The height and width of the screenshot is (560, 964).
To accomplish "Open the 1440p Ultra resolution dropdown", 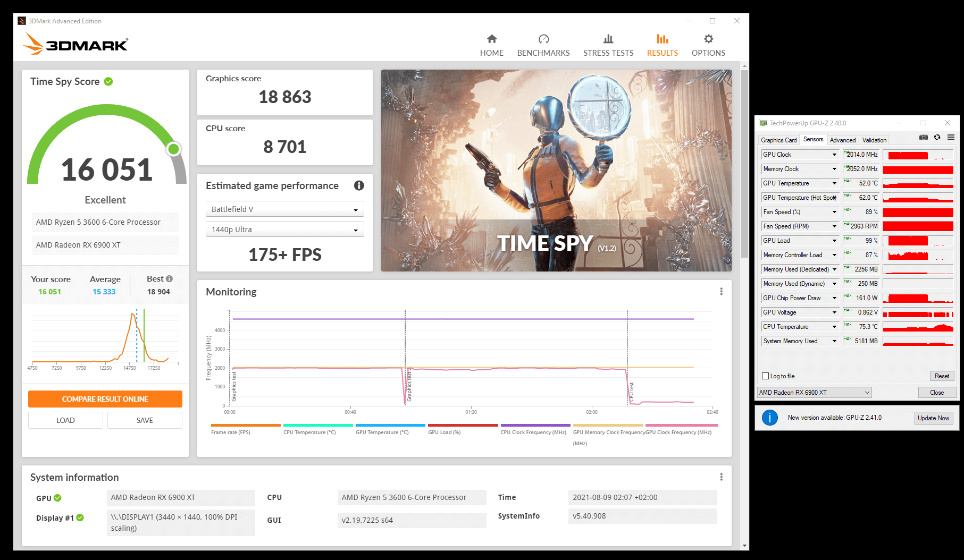I will click(x=284, y=230).
